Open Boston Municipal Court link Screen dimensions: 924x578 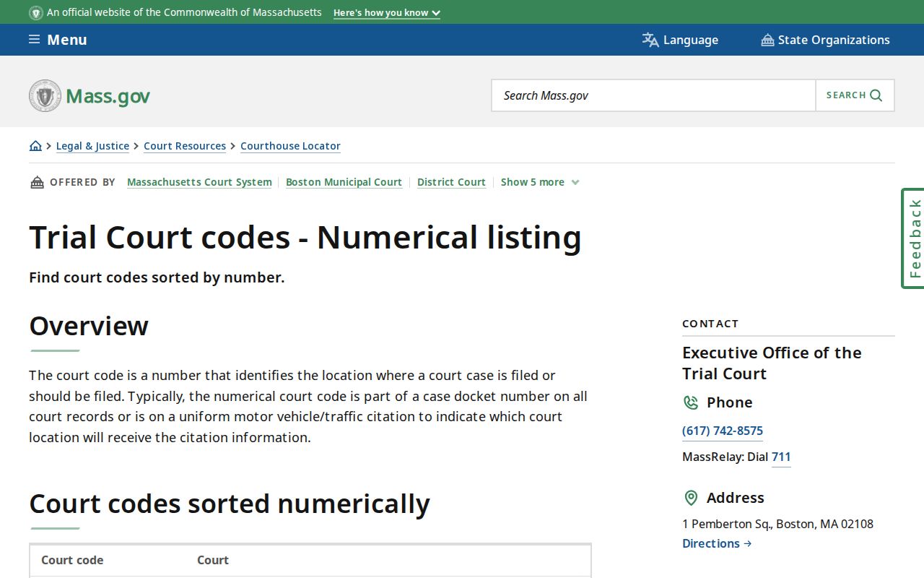coord(344,182)
